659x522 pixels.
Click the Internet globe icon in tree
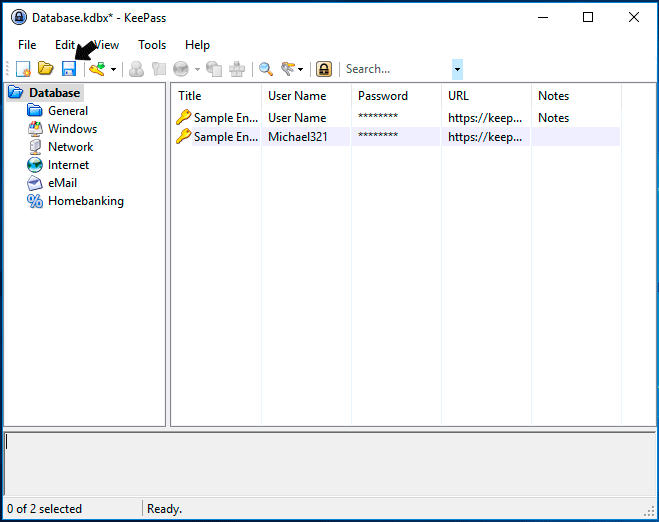pos(35,165)
